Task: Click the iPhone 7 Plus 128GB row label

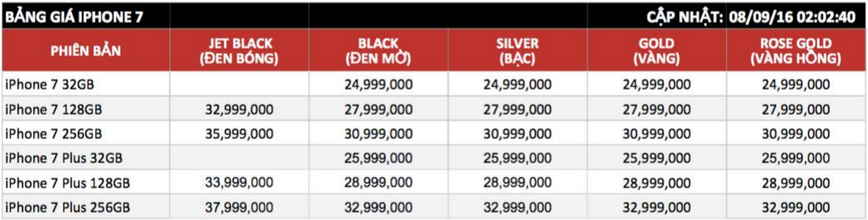Action: [68, 183]
